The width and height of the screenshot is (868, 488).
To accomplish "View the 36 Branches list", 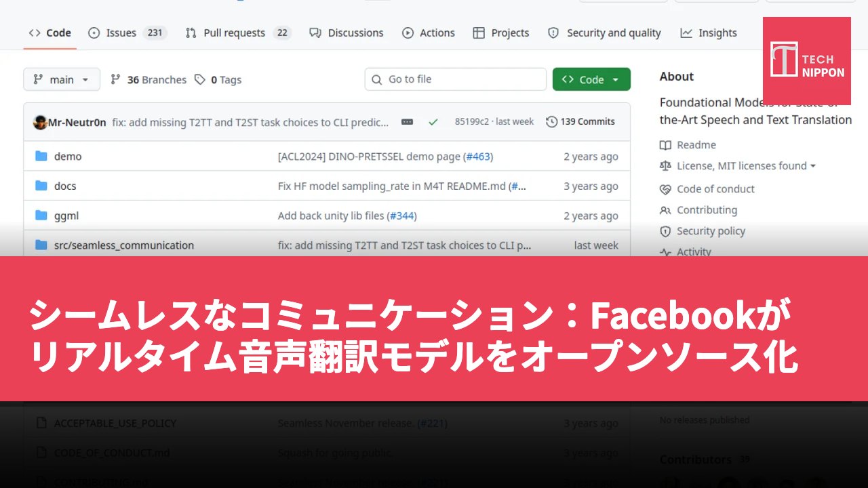I will coord(149,79).
